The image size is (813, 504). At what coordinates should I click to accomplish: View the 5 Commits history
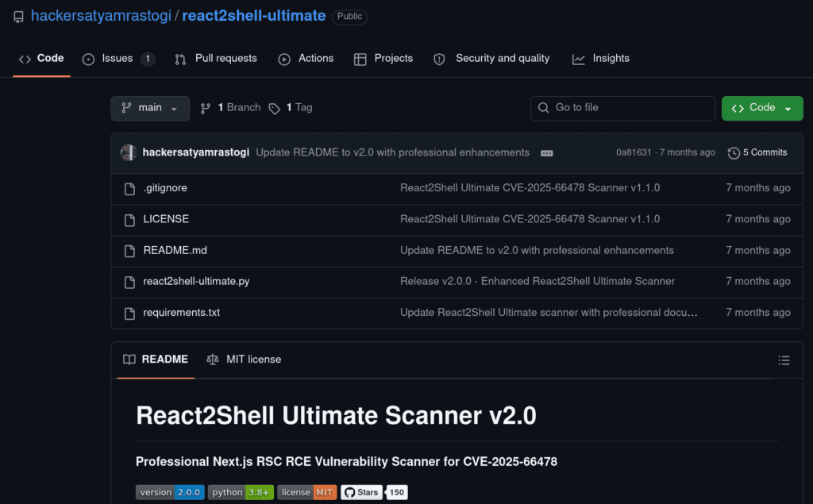point(757,152)
